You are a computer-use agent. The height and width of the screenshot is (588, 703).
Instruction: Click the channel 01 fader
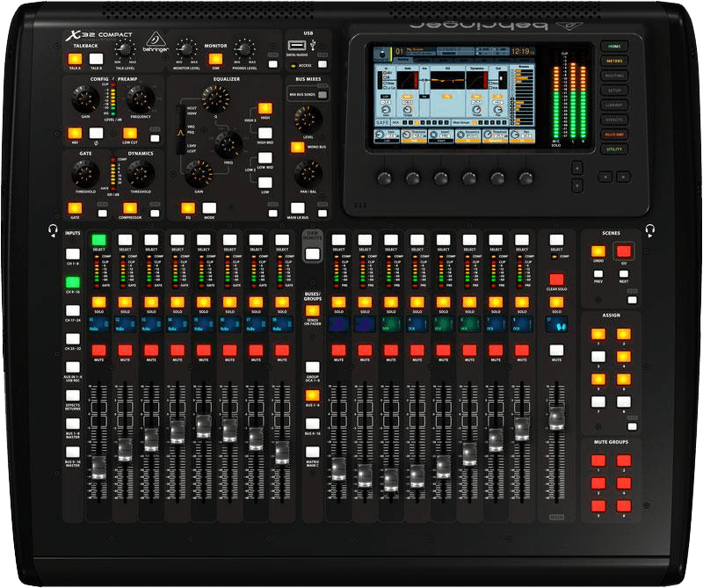coord(98,468)
